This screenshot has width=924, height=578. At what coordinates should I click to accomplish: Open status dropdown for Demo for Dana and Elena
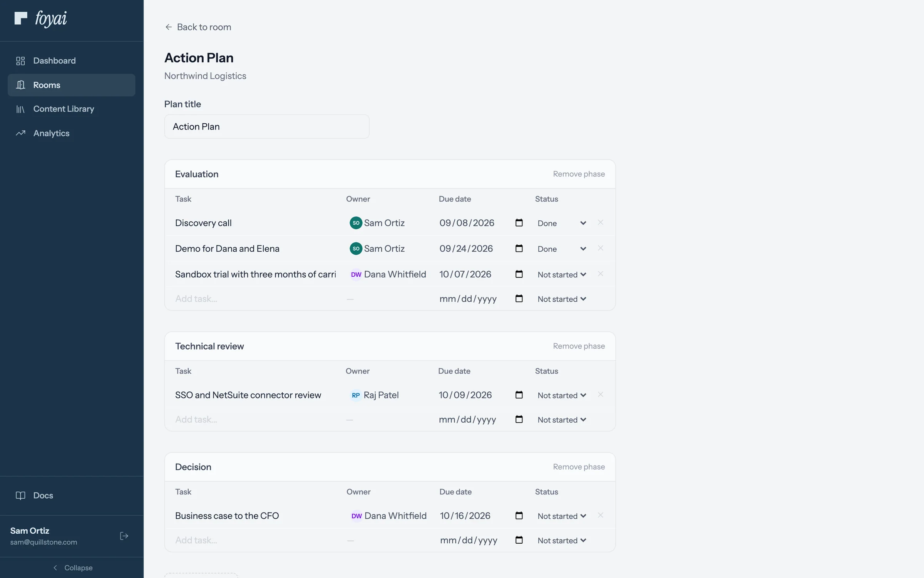click(x=562, y=249)
